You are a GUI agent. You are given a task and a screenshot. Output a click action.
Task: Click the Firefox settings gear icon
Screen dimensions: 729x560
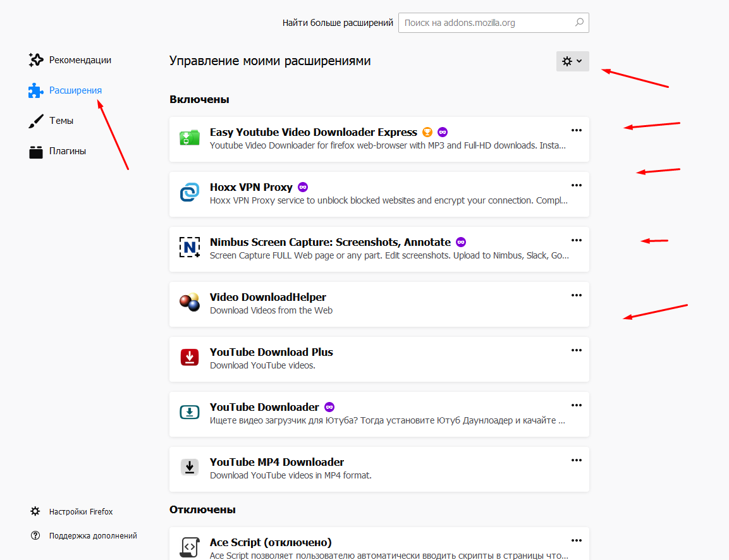pos(35,511)
